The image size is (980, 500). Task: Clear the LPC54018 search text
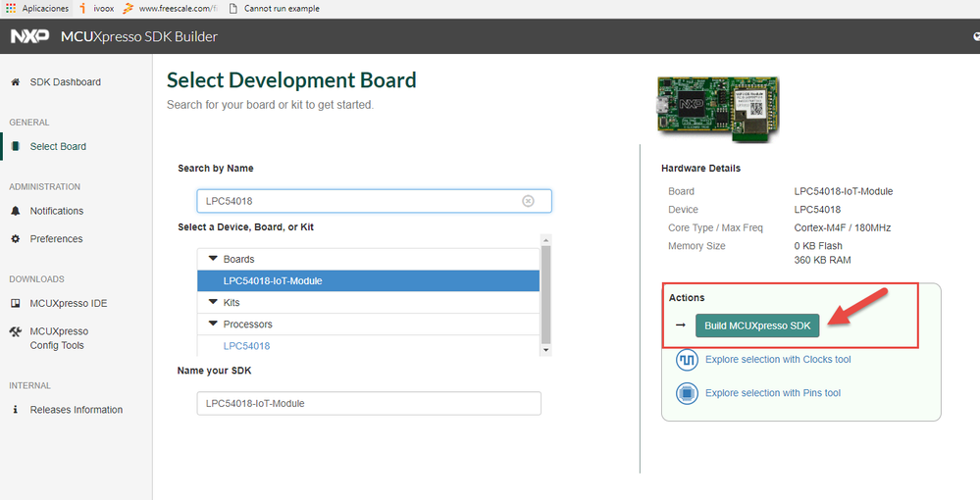[528, 201]
